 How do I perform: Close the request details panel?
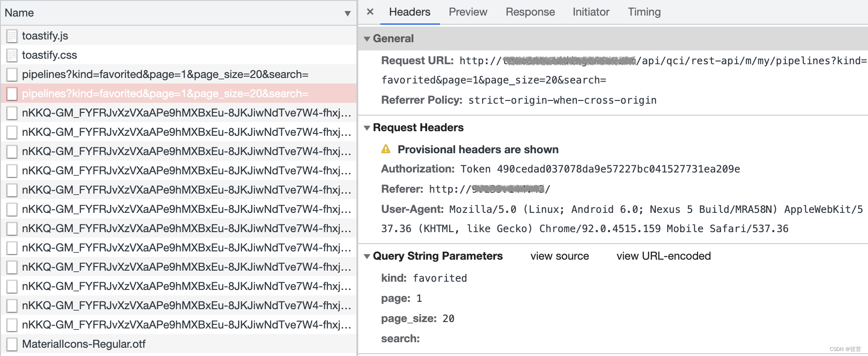pos(370,12)
